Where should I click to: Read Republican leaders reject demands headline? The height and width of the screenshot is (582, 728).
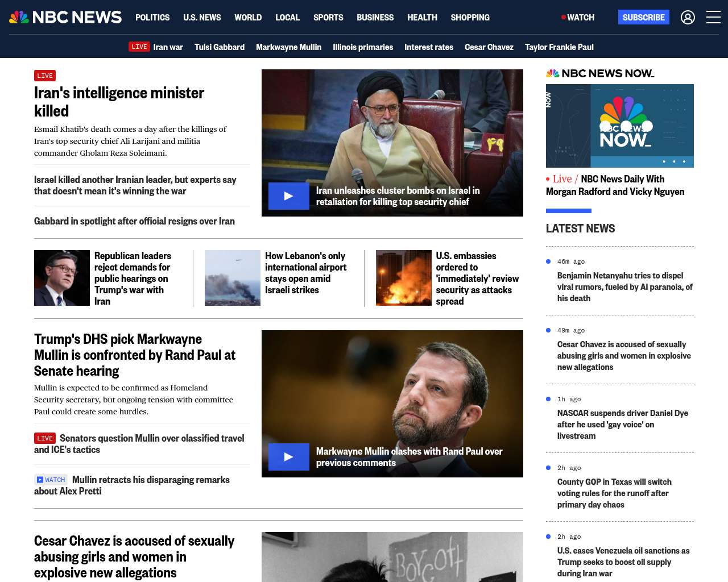133,278
